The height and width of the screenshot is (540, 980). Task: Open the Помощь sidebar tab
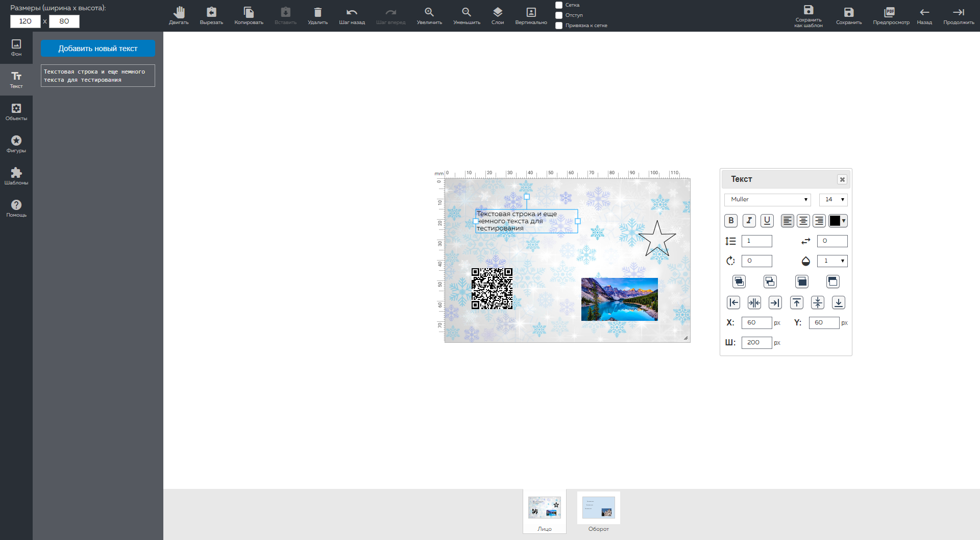click(x=16, y=209)
